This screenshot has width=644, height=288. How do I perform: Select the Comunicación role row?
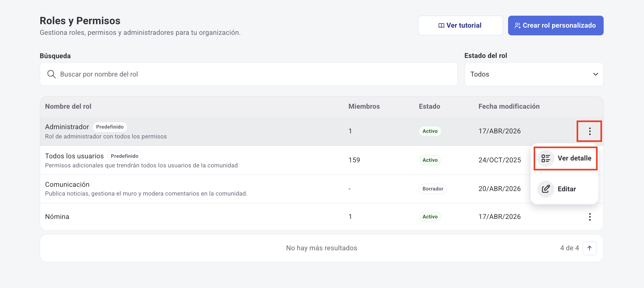click(67, 184)
